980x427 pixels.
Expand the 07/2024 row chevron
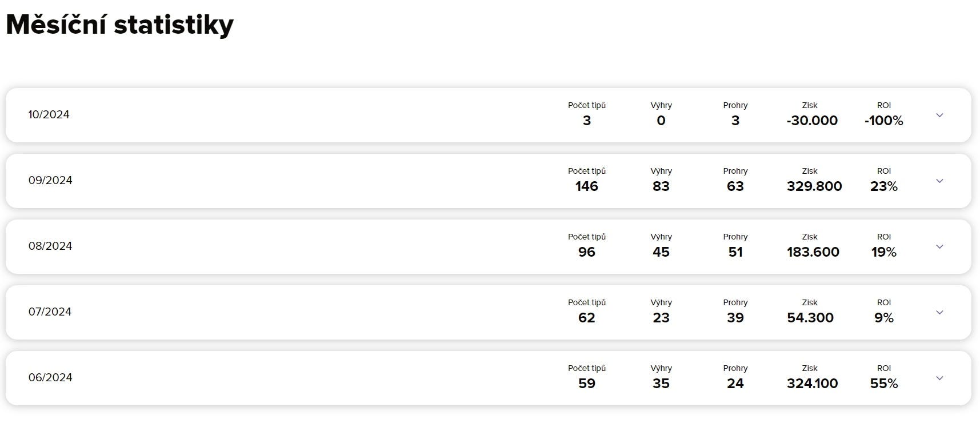click(939, 313)
